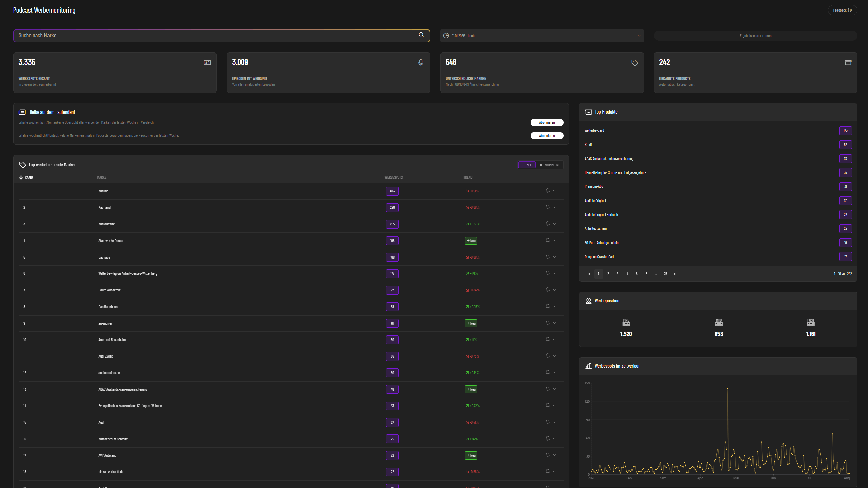Toggle the bell for Kaufland row
868x488 pixels.
(547, 207)
